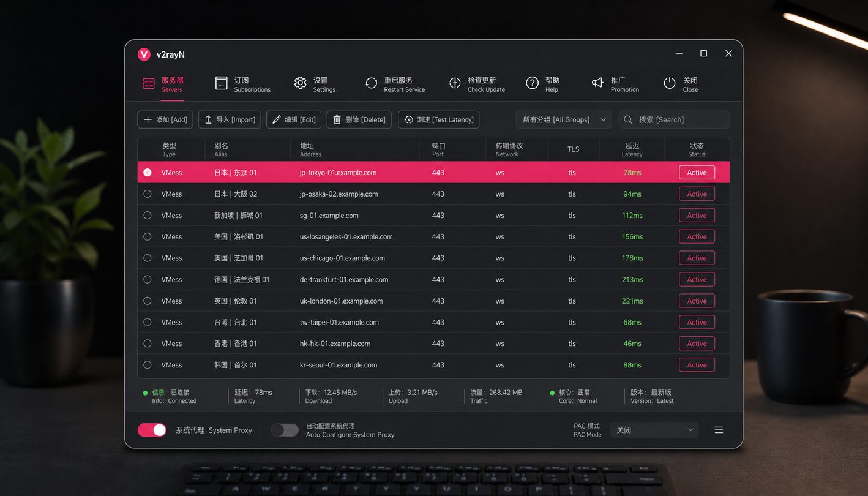Select the us-chicago-01 radio button
This screenshot has height=496, width=868.
[148, 258]
